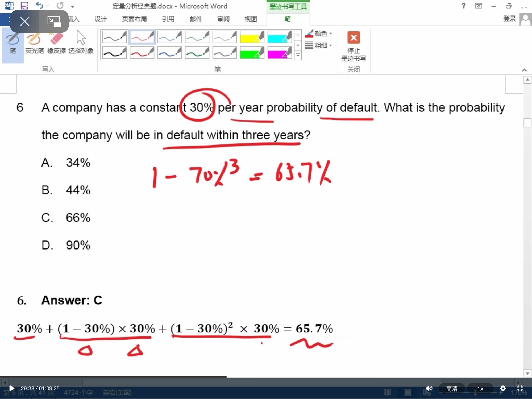Click the Undo arrow icon
The image size is (532, 399).
point(39,6)
